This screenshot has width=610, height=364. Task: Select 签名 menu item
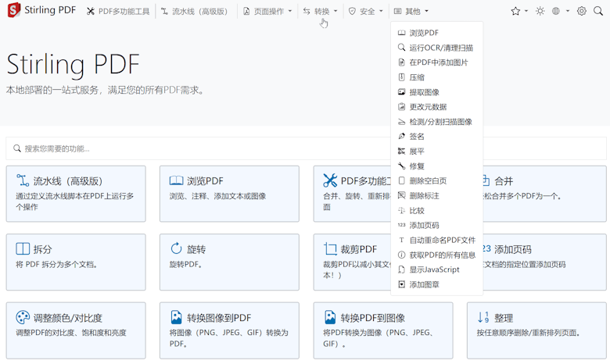[437, 137]
